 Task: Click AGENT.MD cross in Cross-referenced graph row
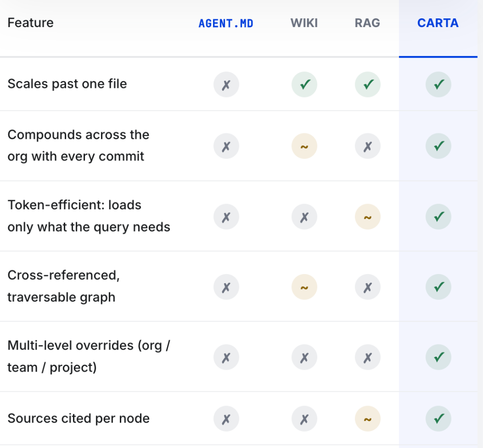pos(226,287)
